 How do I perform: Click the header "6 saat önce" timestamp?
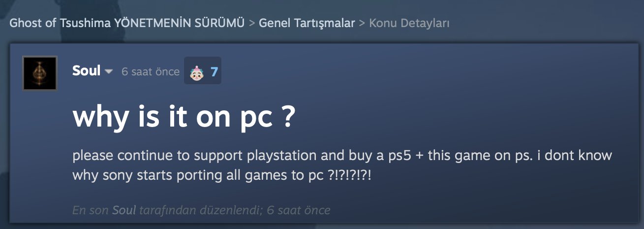[151, 72]
